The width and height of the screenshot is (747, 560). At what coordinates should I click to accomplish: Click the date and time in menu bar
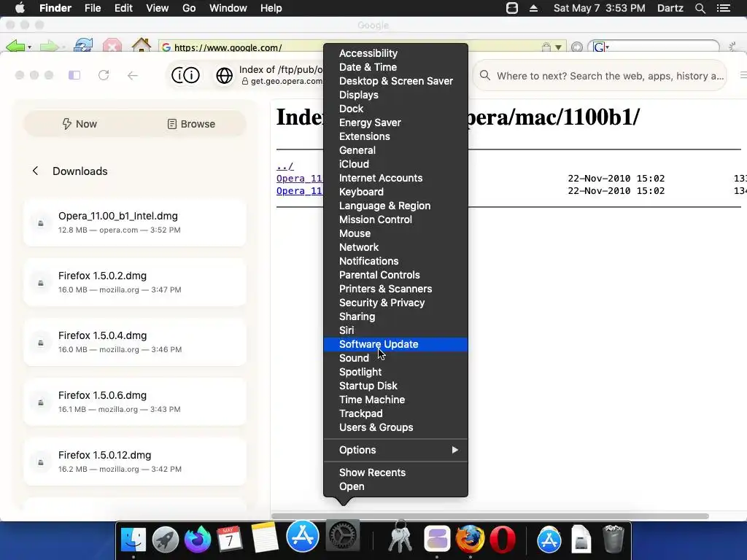pyautogui.click(x=600, y=8)
